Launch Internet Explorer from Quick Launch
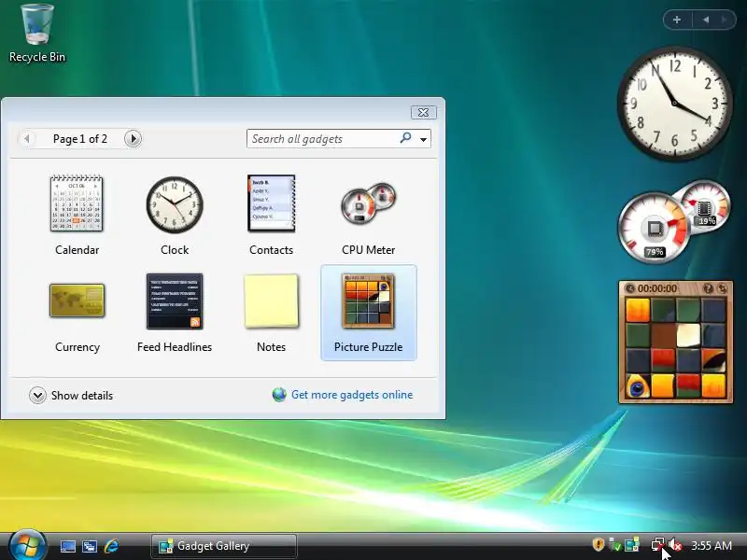This screenshot has width=747, height=560. click(111, 546)
